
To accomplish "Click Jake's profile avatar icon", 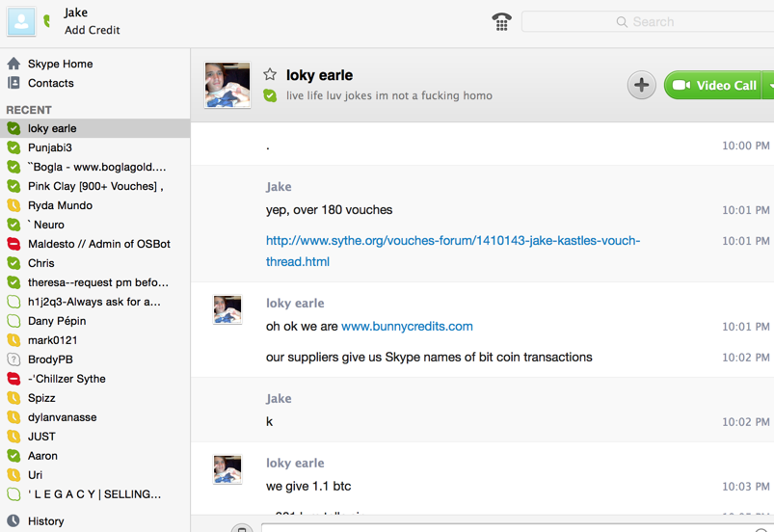I will (21, 21).
